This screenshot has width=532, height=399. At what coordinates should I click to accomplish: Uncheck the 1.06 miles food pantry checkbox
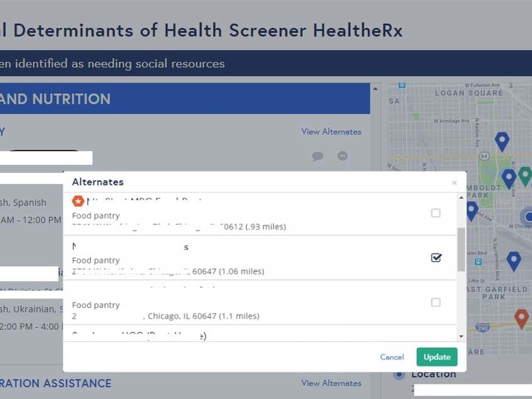pyautogui.click(x=436, y=258)
